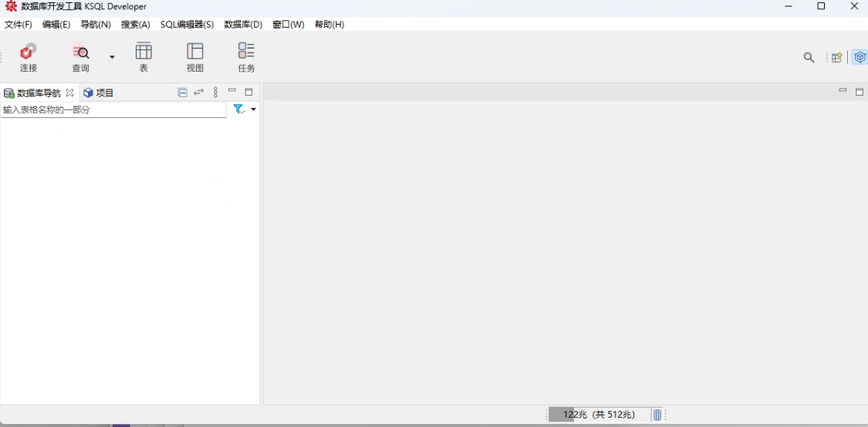Screen dimensions: 868x427
Task: Switch to the 项目 tab
Action: 99,92
